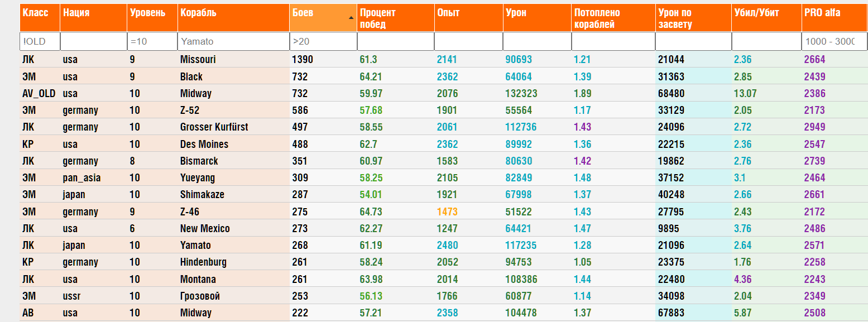Focus the Класс filter field showing !OLD

39,41
